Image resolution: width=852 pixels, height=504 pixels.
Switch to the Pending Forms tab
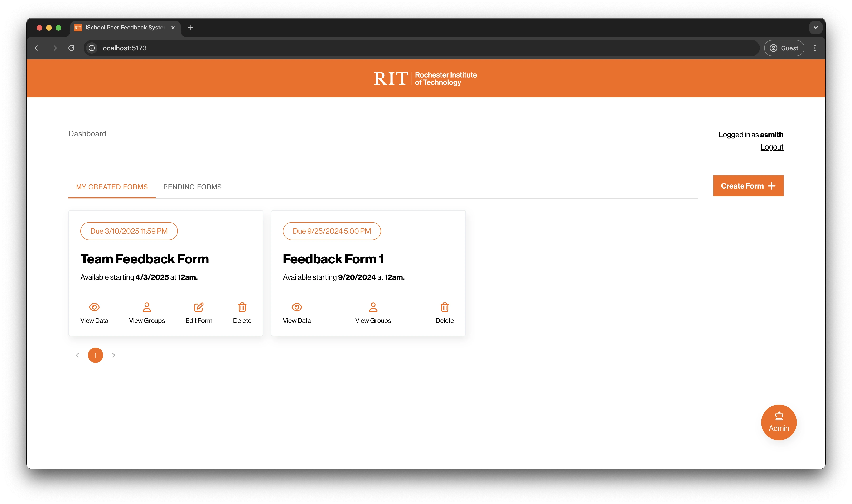tap(192, 187)
